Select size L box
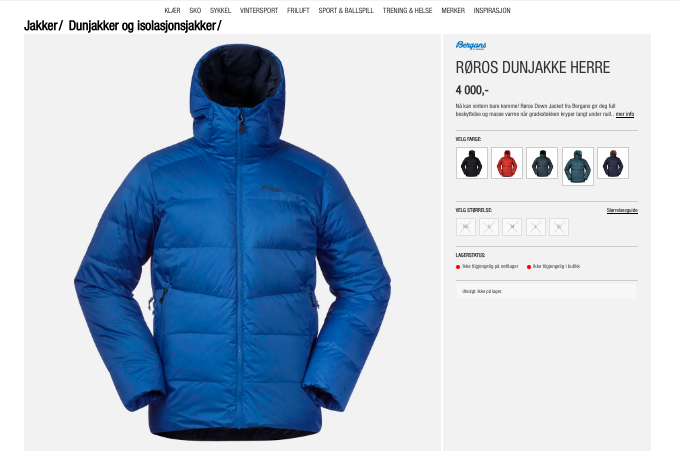 pyautogui.click(x=536, y=227)
